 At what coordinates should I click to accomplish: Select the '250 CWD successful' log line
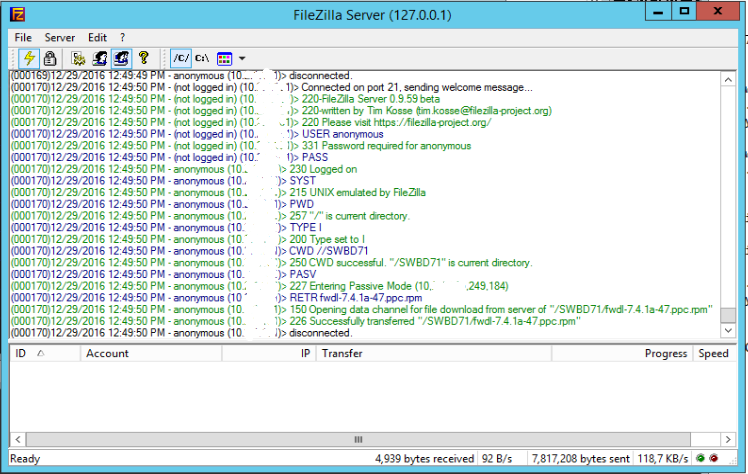coord(271,263)
